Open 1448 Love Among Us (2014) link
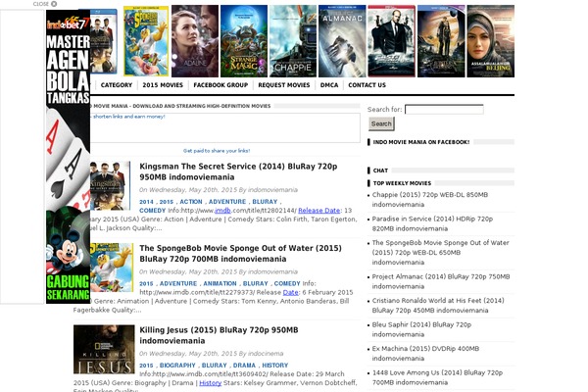 437,377
